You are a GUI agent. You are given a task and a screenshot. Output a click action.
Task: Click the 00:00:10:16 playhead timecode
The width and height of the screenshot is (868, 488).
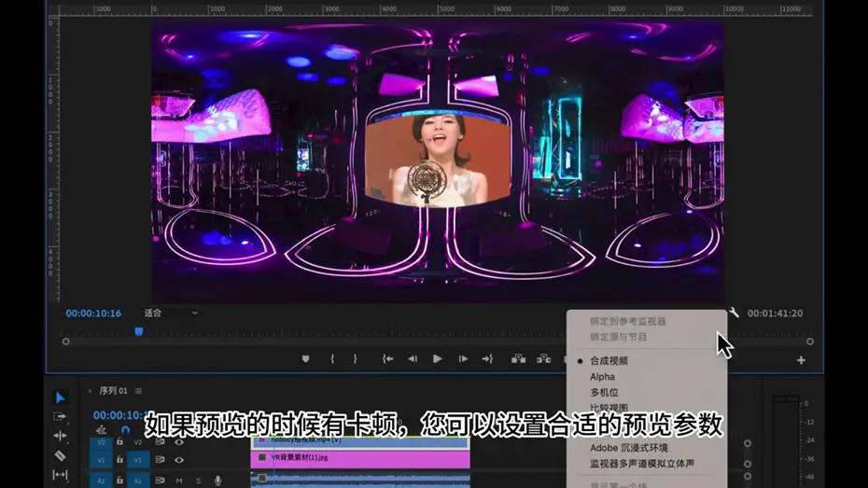(x=93, y=314)
